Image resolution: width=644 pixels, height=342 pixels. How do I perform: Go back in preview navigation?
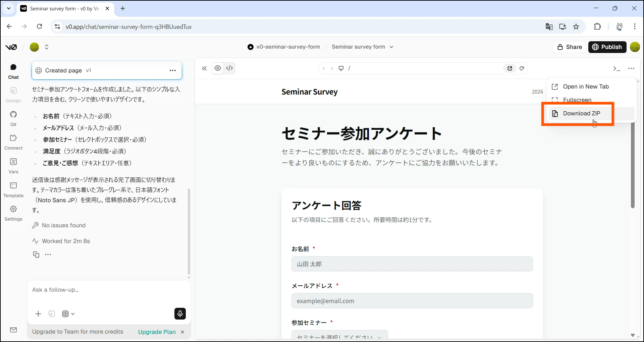pyautogui.click(x=324, y=68)
